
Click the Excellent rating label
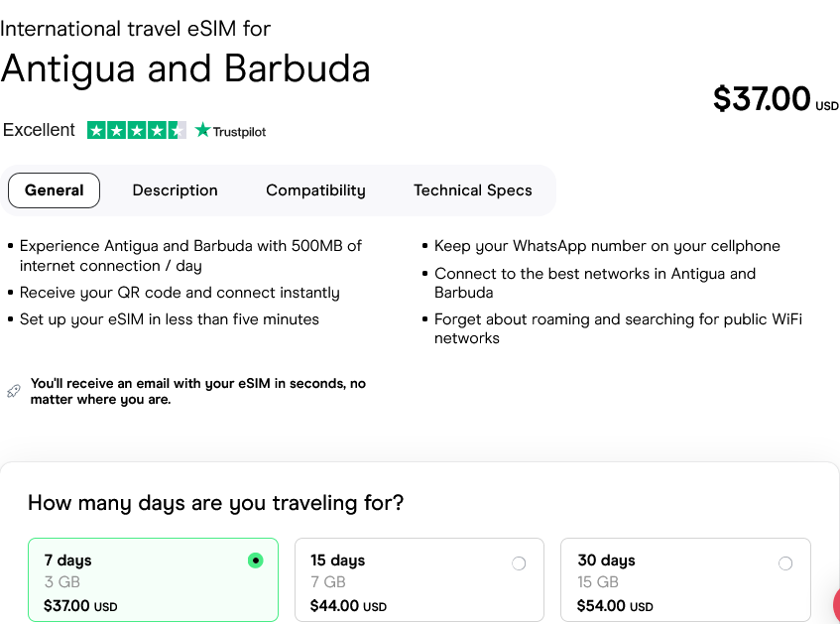[x=40, y=130]
